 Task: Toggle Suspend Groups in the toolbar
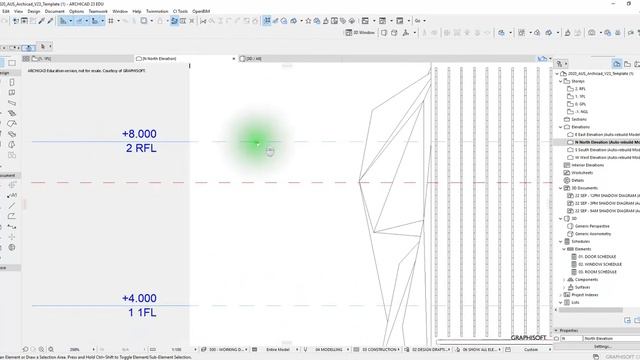click(267, 21)
